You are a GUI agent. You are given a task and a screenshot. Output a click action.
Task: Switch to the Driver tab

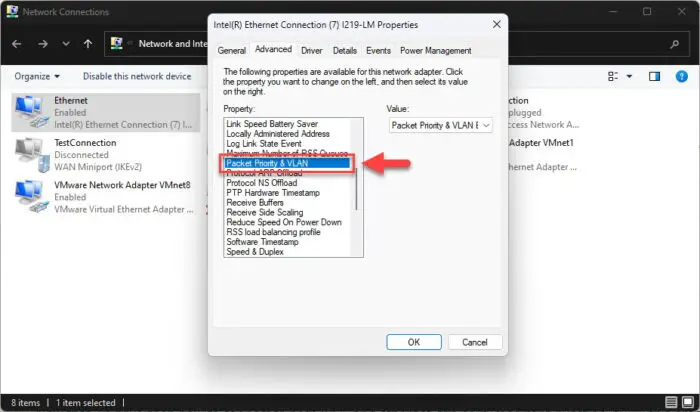point(312,50)
